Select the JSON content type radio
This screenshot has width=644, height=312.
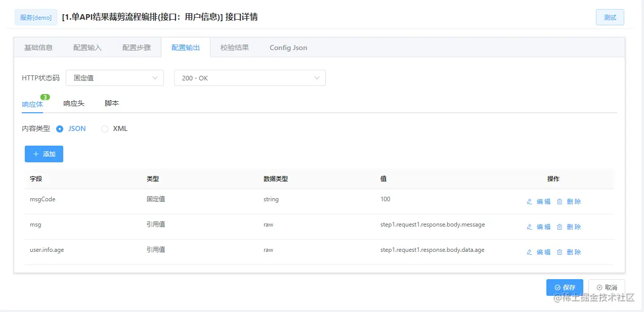pyautogui.click(x=60, y=129)
